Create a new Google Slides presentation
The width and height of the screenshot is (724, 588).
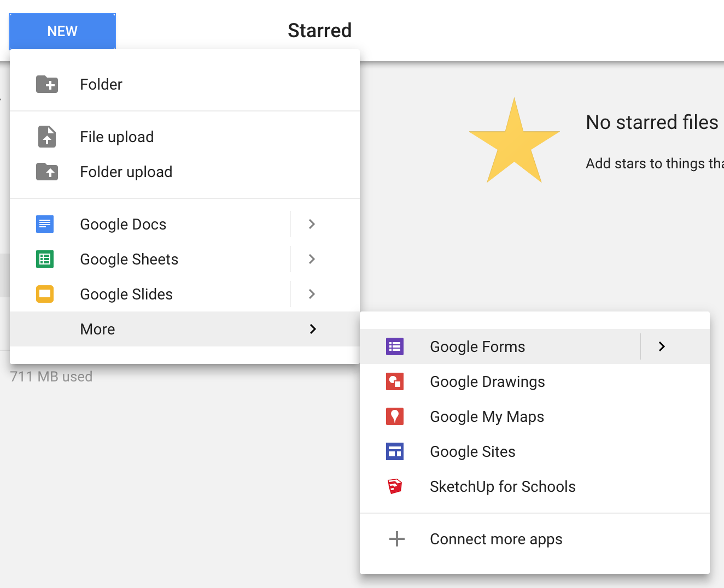click(150, 294)
